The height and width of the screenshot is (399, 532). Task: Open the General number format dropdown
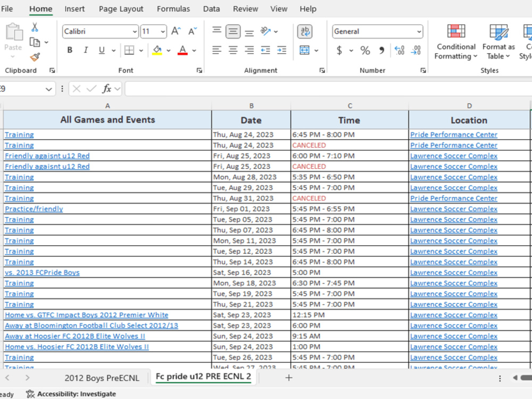pos(418,31)
